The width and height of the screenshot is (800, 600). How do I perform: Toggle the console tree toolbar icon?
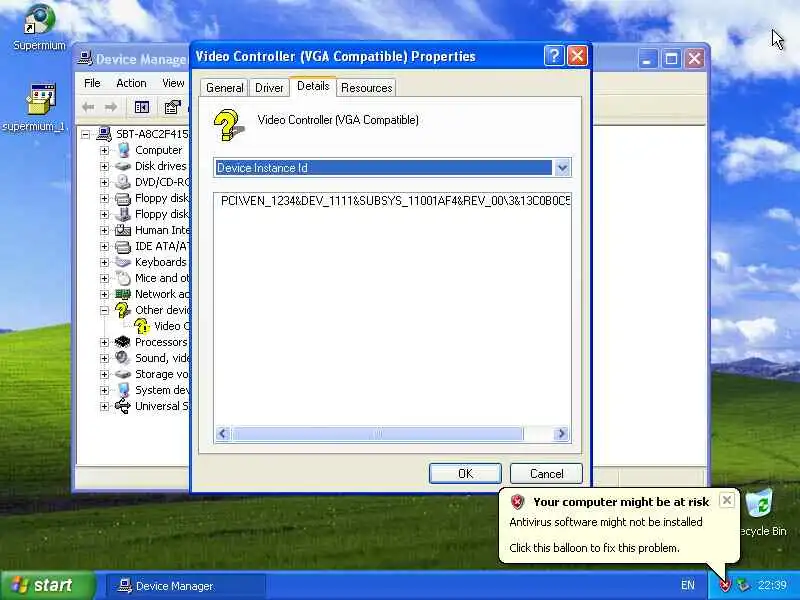tap(141, 107)
